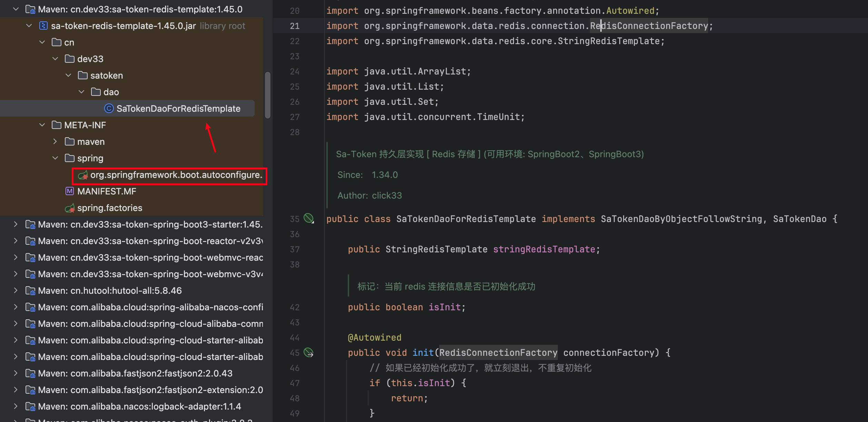Expand the maven folder

(55, 142)
